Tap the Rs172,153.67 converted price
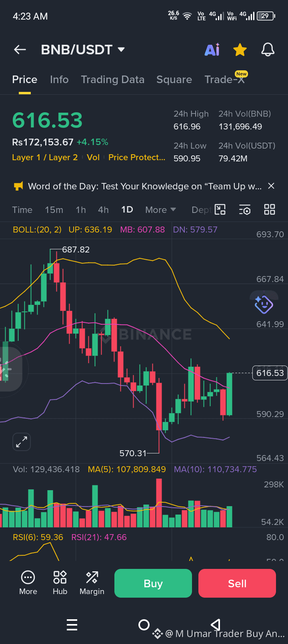 (43, 142)
